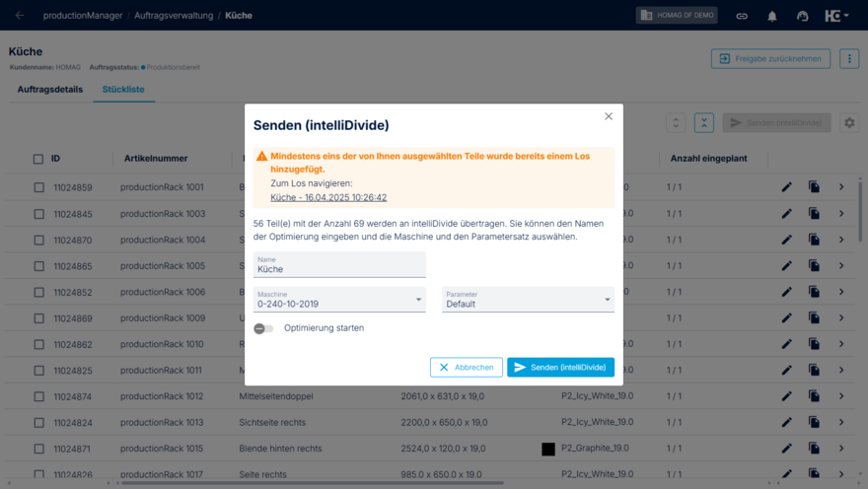Click the Abbrechen button
The width and height of the screenshot is (868, 489).
click(x=467, y=368)
